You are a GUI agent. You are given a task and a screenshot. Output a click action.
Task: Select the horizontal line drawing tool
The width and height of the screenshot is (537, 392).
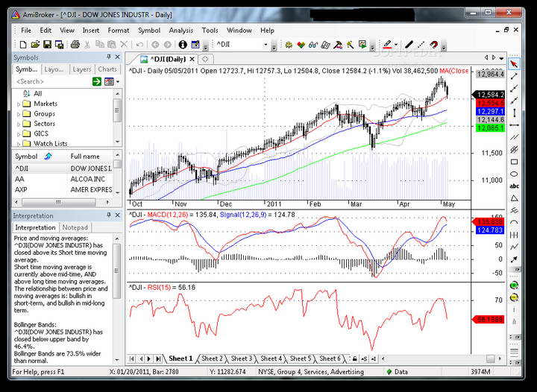click(514, 125)
